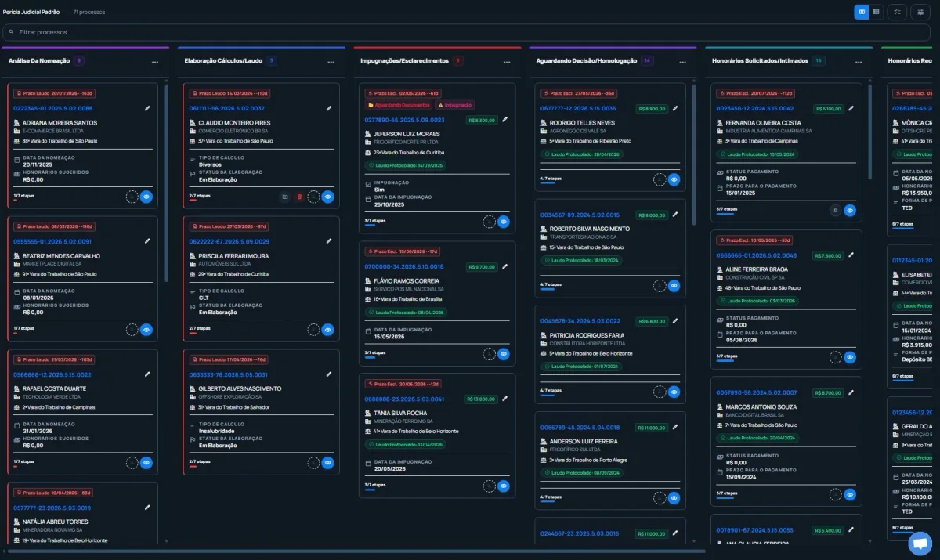Open Honorários Solicitados/Intimados column menu
The image size is (940, 560).
(x=859, y=62)
